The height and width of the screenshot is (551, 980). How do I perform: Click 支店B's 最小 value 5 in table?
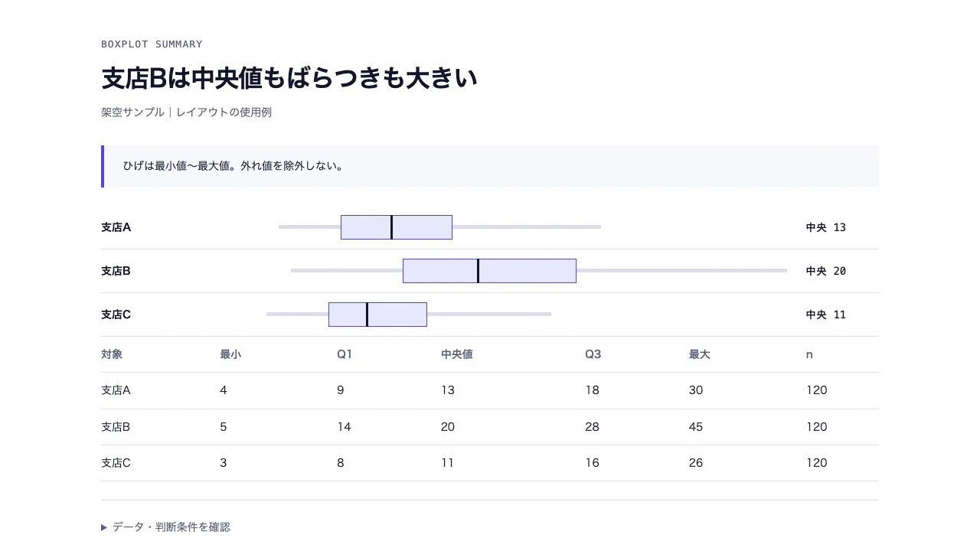(x=224, y=427)
